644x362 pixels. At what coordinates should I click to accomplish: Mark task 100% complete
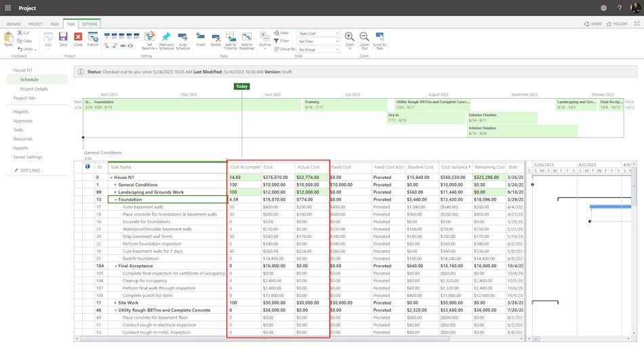click(x=136, y=36)
